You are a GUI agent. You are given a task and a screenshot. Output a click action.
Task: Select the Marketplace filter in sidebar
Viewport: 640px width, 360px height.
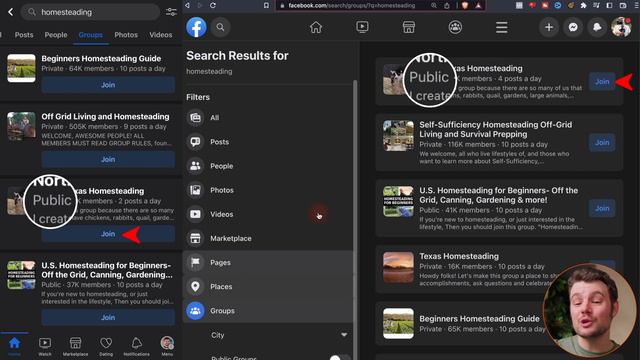(267, 238)
